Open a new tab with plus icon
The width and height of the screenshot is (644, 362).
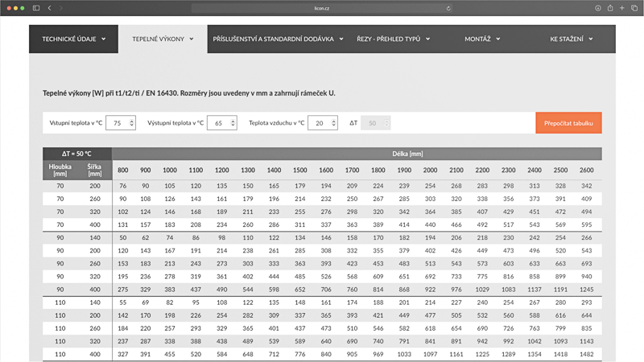click(622, 7)
